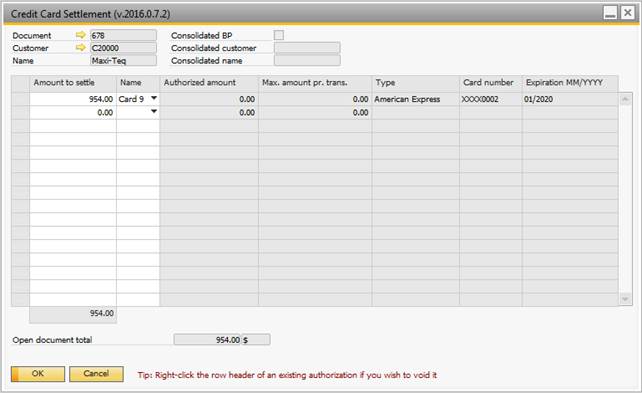Click the Authorized amount 0.00 in Card 9 row

tap(209, 99)
